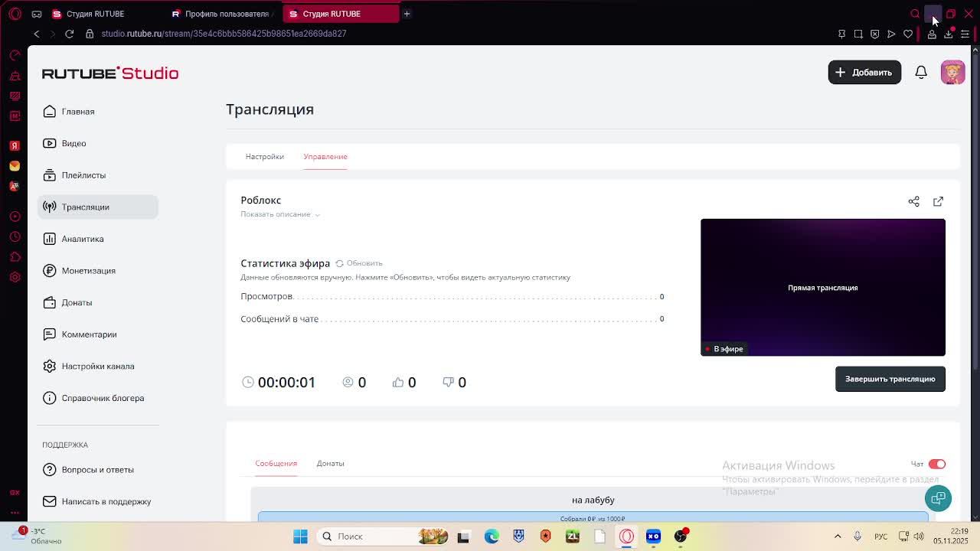Open Комментарии section
The height and width of the screenshot is (551, 980).
tap(97, 334)
